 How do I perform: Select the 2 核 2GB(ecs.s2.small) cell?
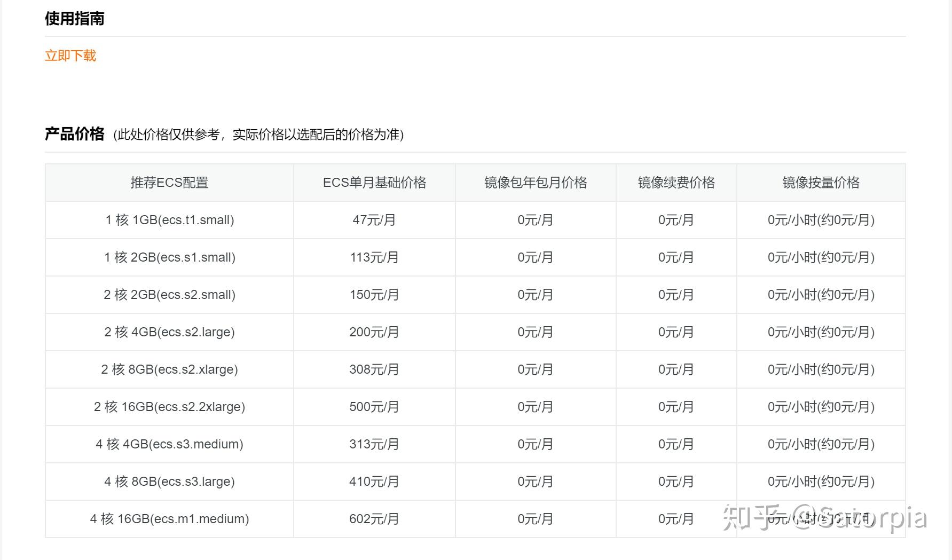(169, 295)
